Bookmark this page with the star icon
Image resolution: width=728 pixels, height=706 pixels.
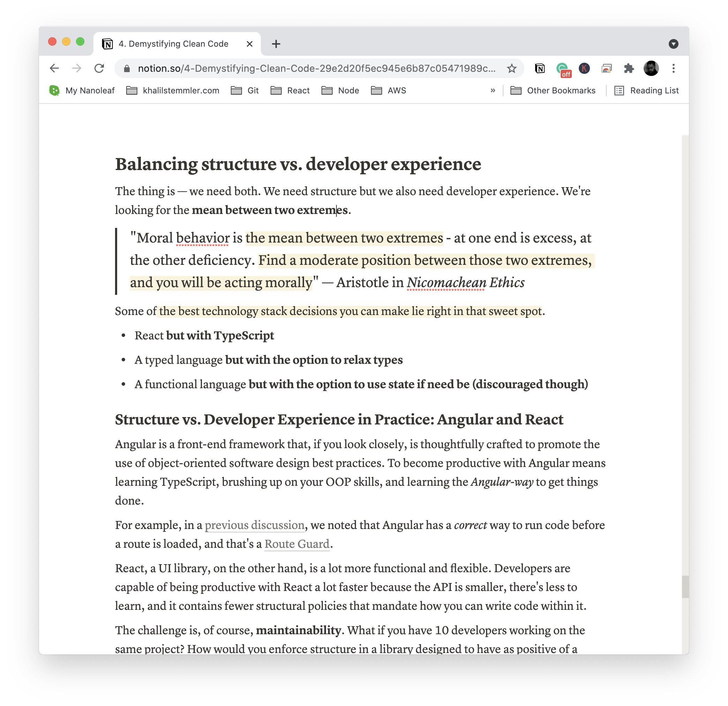(511, 68)
